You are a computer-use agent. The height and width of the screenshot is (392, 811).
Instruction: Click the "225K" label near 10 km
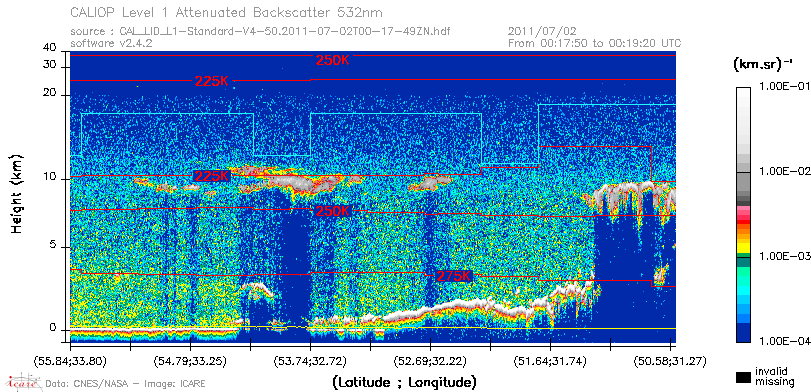[212, 176]
